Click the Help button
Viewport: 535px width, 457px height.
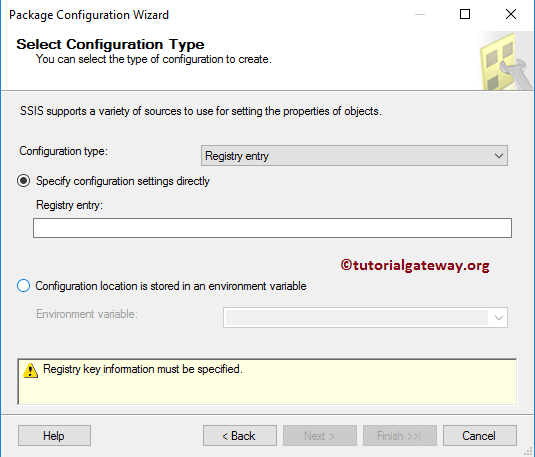(x=54, y=435)
